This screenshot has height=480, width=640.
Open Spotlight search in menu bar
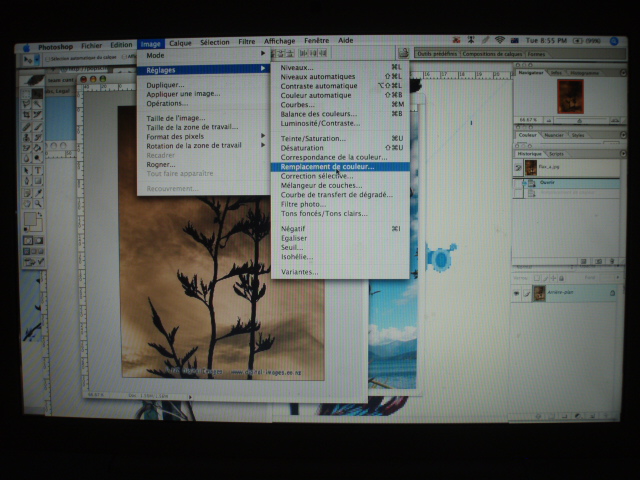[x=614, y=41]
